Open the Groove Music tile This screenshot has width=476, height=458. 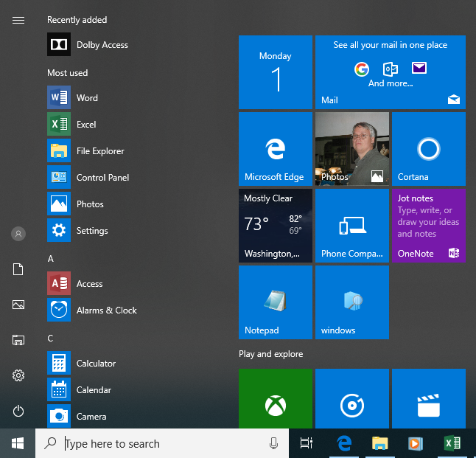(x=352, y=398)
